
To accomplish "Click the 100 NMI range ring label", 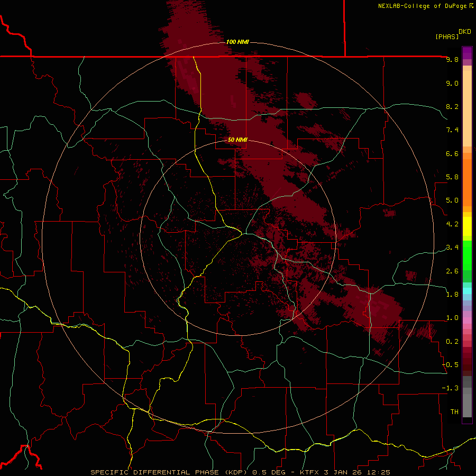I will click(x=237, y=42).
